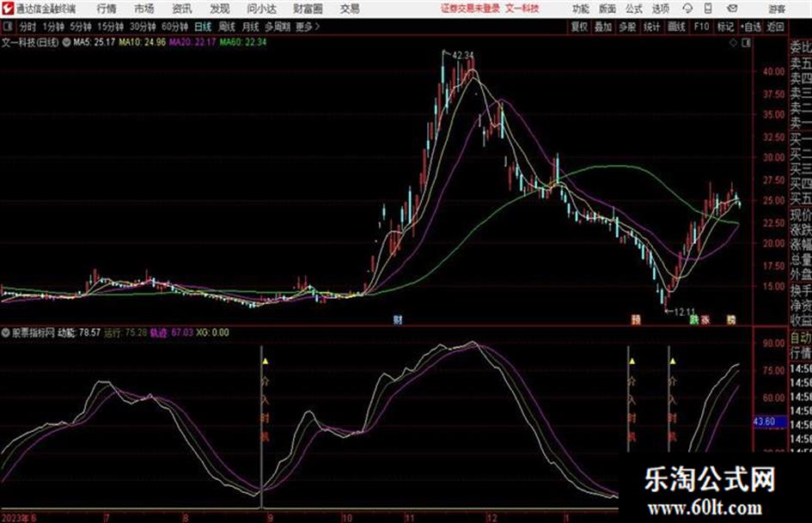The image size is (812, 523).
Task: Open the 股票指标网 indicator dropdown circle
Action: tap(6, 333)
